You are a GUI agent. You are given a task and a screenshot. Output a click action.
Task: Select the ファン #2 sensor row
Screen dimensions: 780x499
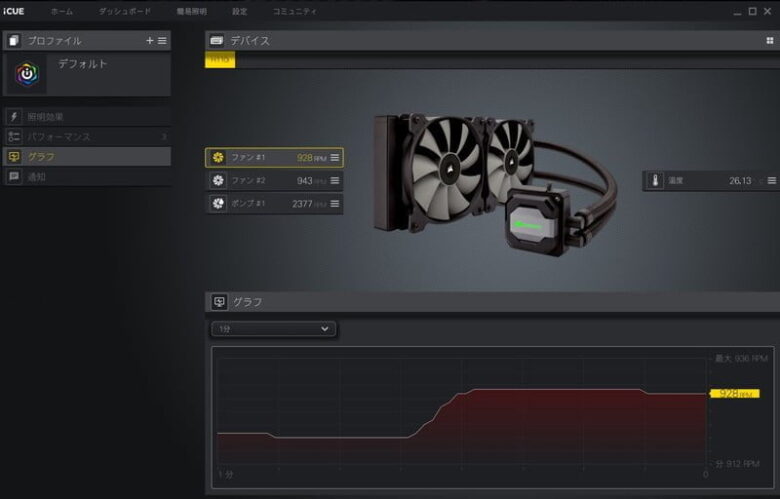274,181
